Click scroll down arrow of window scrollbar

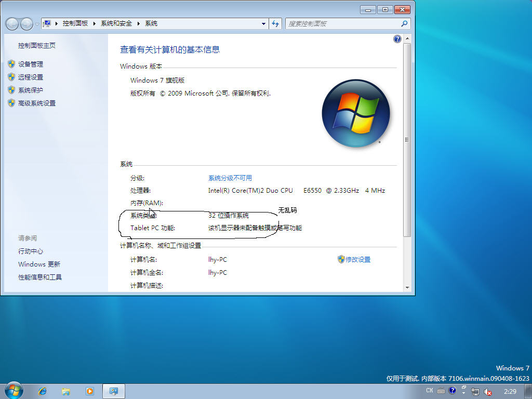tap(407, 287)
